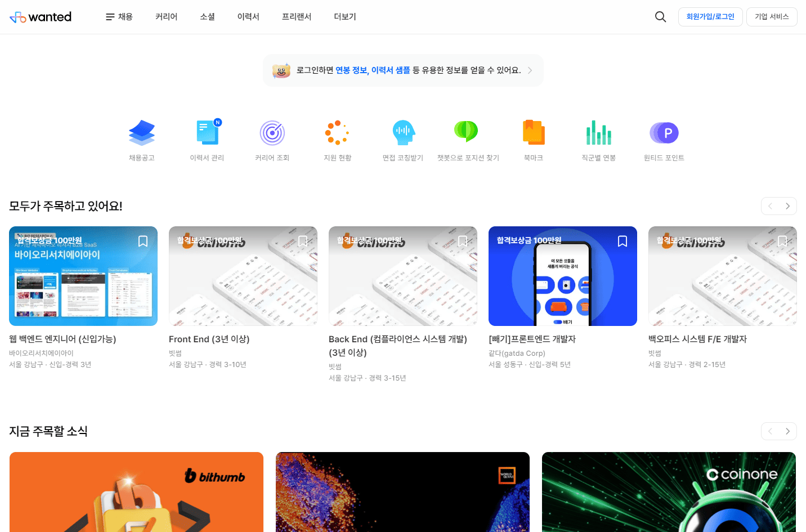The image size is (806, 532).
Task: Open the orange bithumb news banner
Action: click(x=136, y=492)
